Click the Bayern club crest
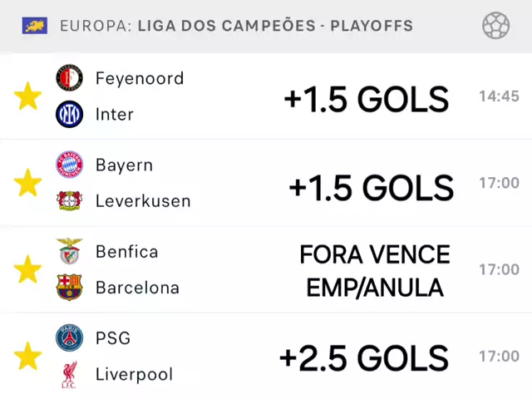The width and height of the screenshot is (532, 399). (69, 165)
